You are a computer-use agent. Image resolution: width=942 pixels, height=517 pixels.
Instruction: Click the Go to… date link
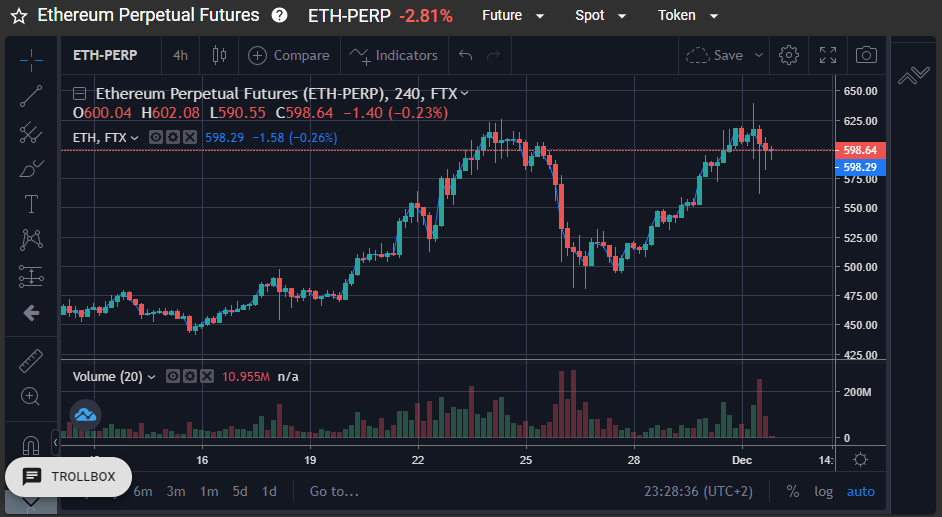pyautogui.click(x=334, y=491)
